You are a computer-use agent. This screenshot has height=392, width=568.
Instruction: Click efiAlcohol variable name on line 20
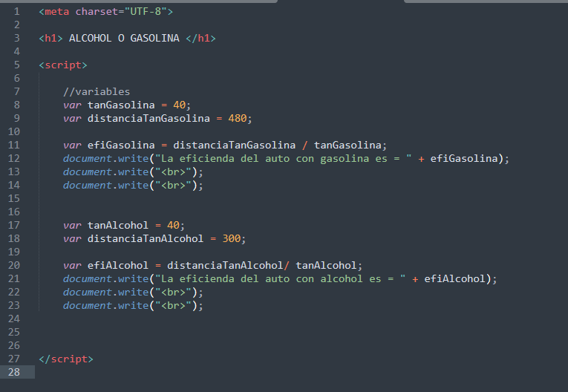point(118,266)
